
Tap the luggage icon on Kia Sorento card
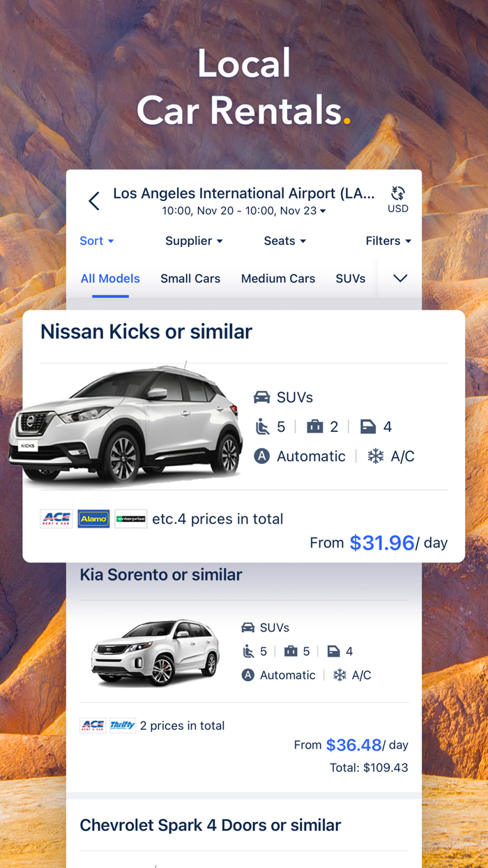click(x=291, y=651)
